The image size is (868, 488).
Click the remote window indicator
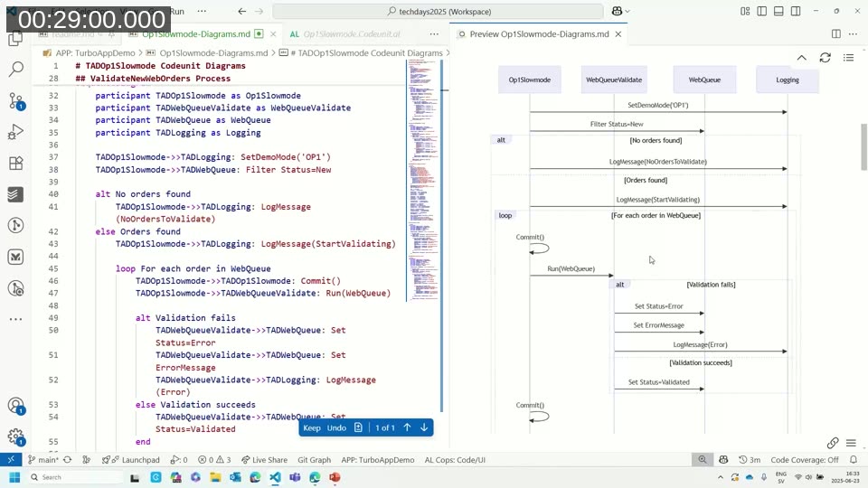(x=11, y=460)
